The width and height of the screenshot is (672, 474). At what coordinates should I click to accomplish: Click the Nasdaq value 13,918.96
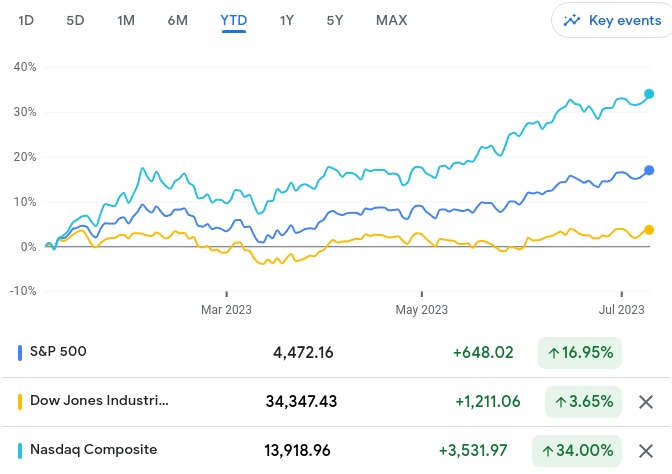coord(297,451)
